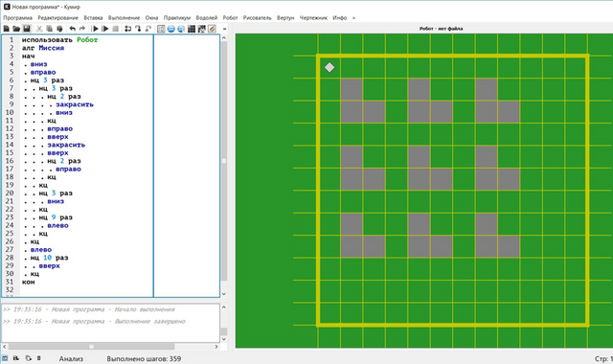Step into algorithm with down-arrow step icon
The height and width of the screenshot is (364, 613).
coord(138,29)
